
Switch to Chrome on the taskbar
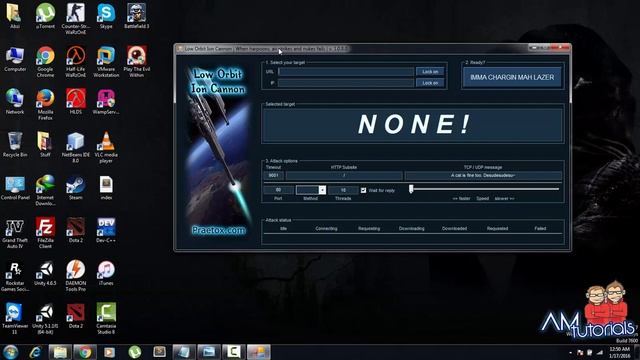tap(85, 352)
